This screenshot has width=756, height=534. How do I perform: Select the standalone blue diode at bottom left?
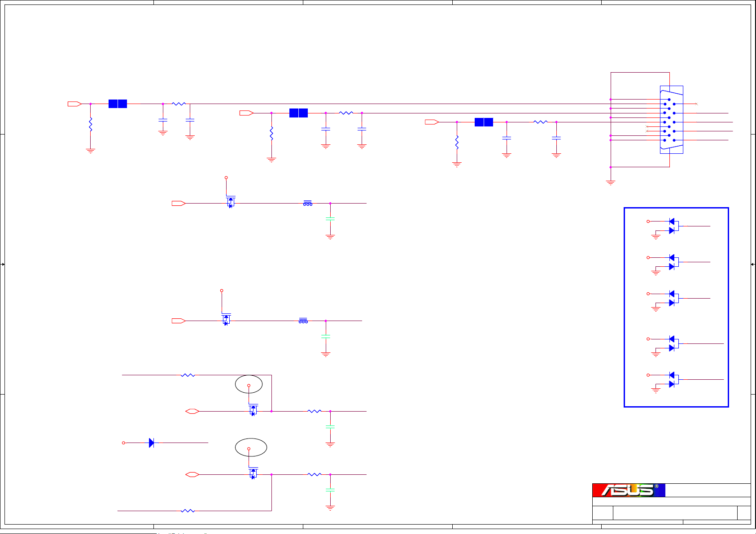(x=151, y=443)
